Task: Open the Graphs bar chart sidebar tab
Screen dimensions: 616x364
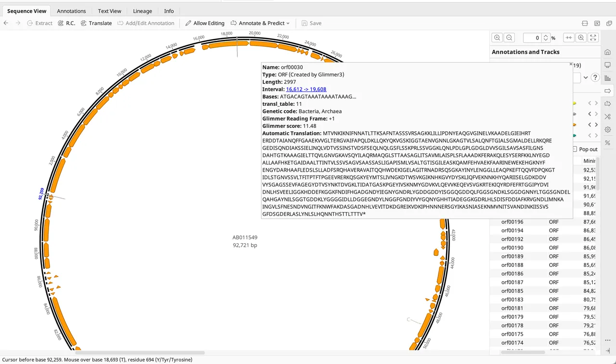Action: coord(608,78)
